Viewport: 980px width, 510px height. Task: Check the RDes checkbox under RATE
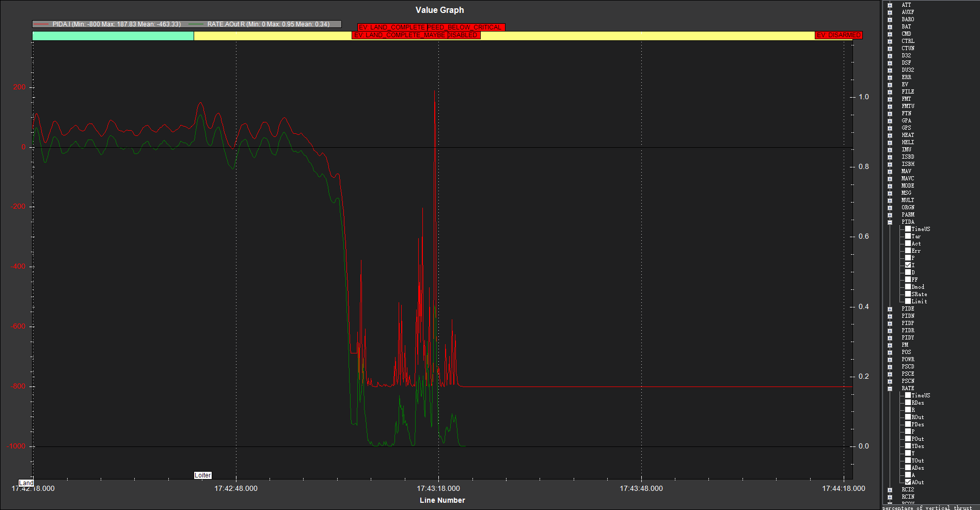coord(908,403)
